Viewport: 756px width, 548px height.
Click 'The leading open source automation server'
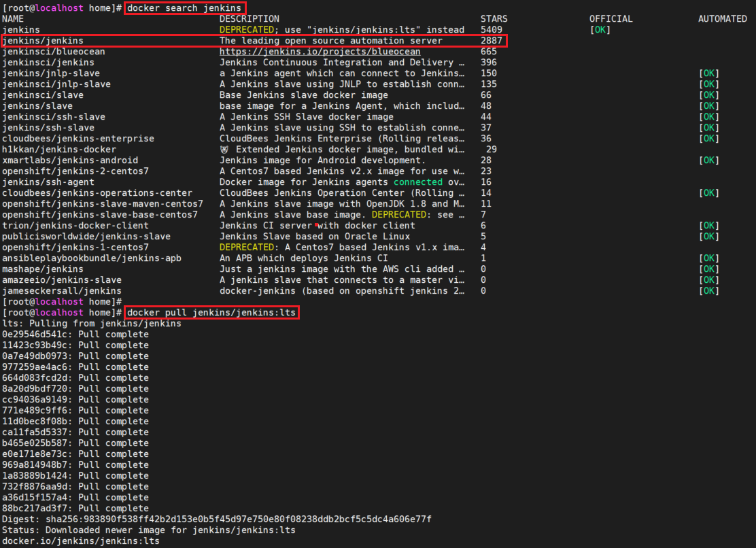pos(330,41)
